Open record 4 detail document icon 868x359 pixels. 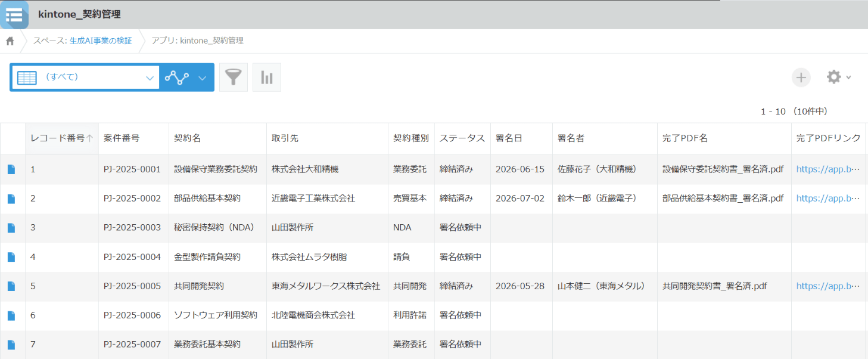pos(11,257)
